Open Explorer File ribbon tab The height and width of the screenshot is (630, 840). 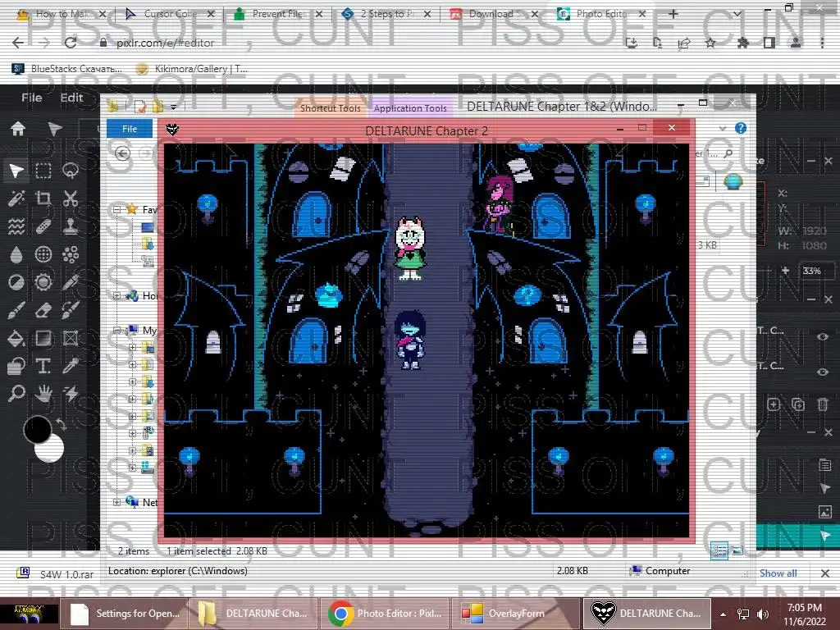130,129
